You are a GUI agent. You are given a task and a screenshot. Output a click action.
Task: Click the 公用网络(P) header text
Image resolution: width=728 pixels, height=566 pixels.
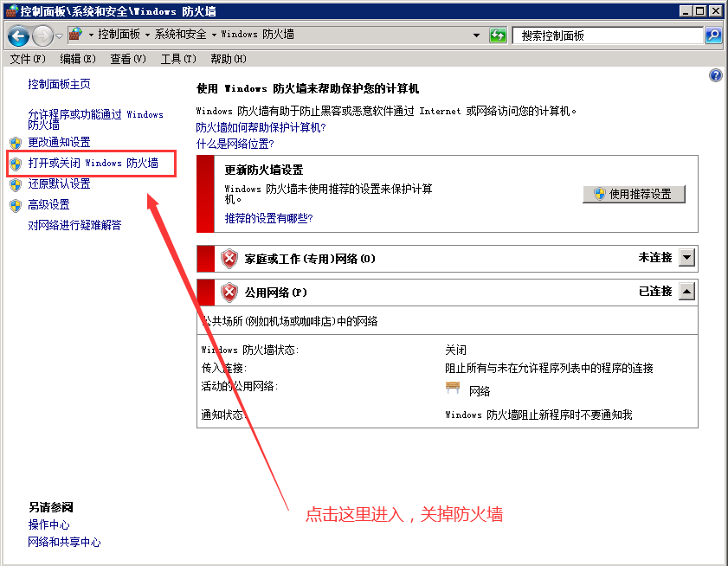tap(276, 293)
